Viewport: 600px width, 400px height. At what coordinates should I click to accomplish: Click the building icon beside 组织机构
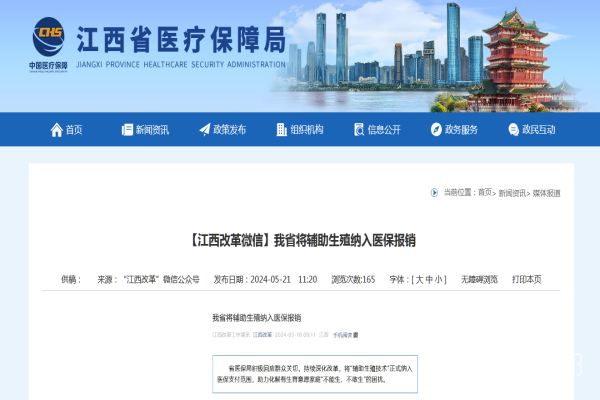[x=281, y=129]
